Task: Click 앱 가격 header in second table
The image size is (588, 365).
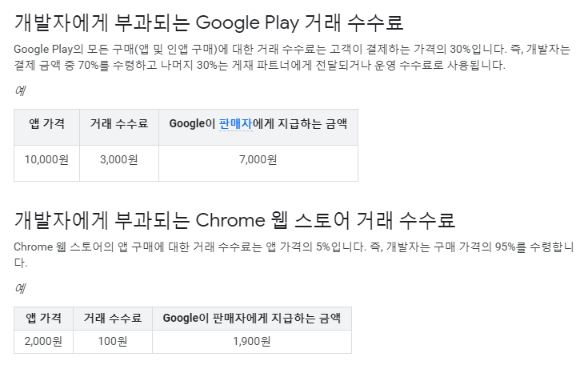Action: (x=43, y=319)
